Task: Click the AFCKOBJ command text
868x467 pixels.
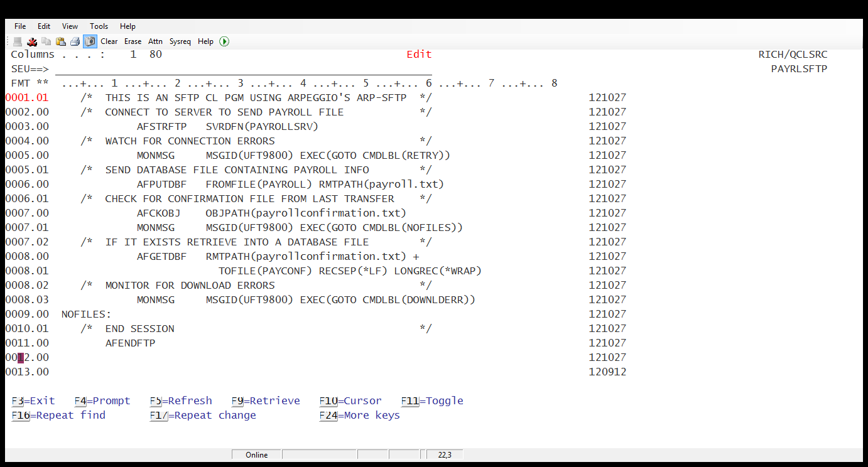Action: [x=159, y=213]
